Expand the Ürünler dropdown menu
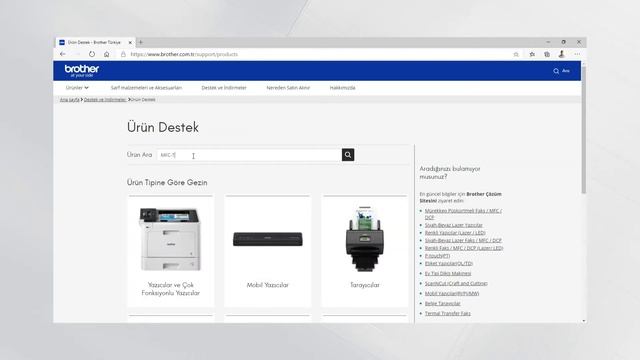 (x=77, y=88)
